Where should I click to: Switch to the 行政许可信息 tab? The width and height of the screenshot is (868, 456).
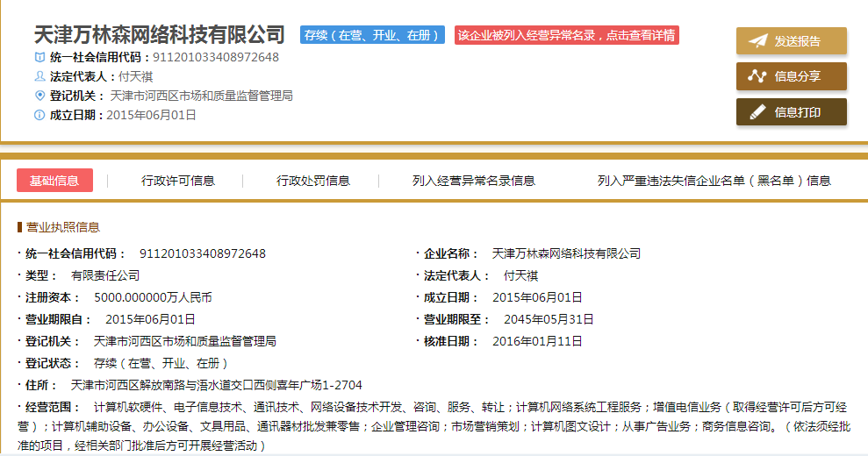[x=178, y=181]
